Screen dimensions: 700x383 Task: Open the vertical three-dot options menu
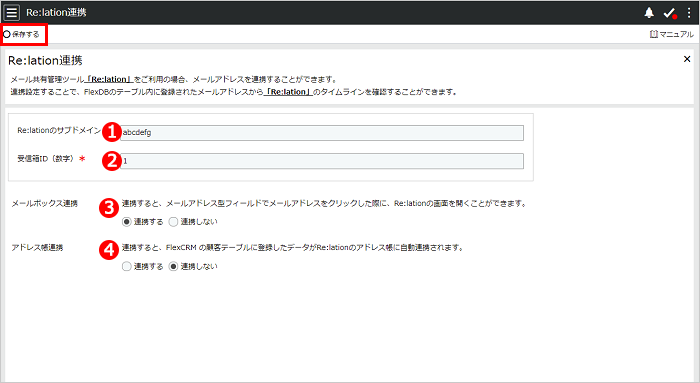(x=689, y=13)
